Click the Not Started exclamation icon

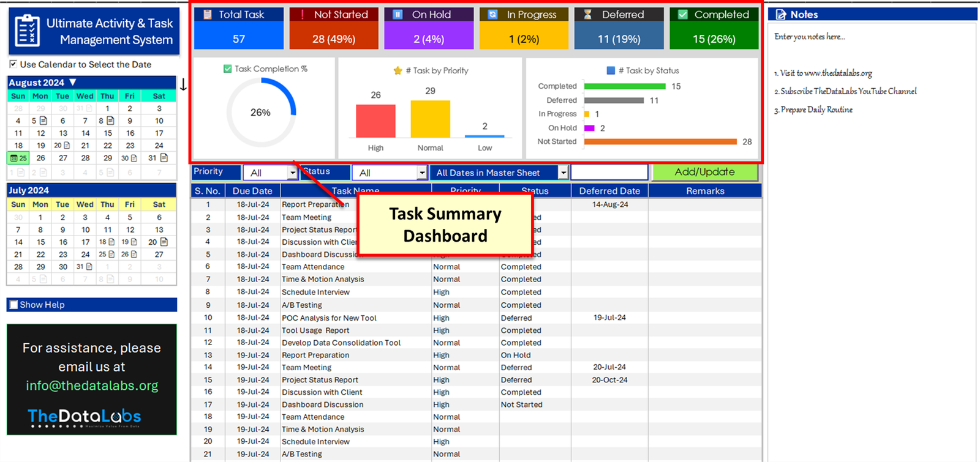pyautogui.click(x=302, y=14)
